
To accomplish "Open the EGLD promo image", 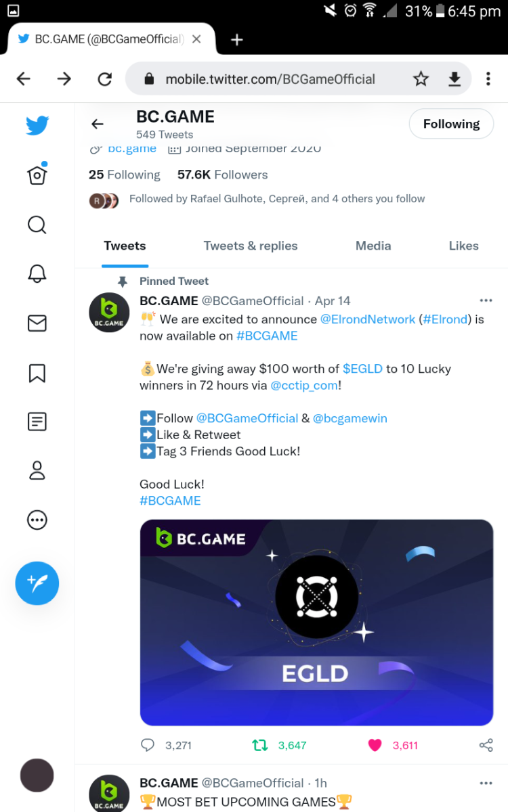I will 316,623.
